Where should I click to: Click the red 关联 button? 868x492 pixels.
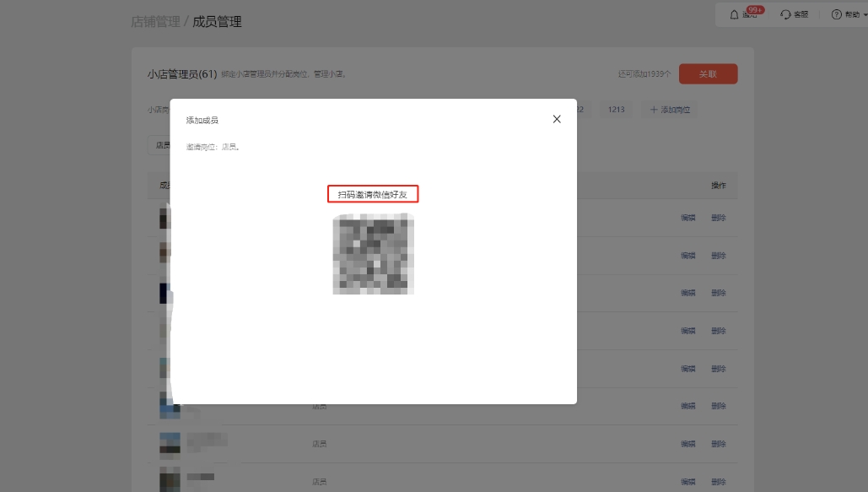pyautogui.click(x=708, y=73)
